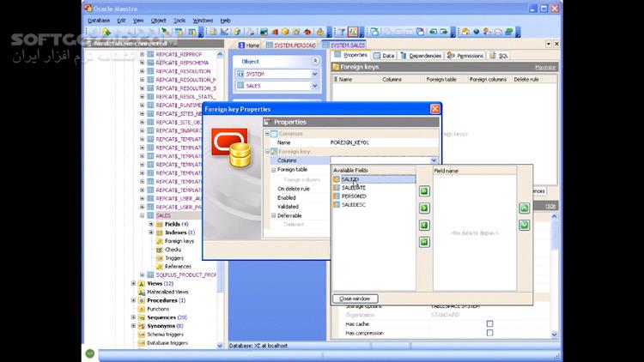The image size is (644, 362).
Task: Move all fields back to Available Fields
Action: (x=424, y=242)
